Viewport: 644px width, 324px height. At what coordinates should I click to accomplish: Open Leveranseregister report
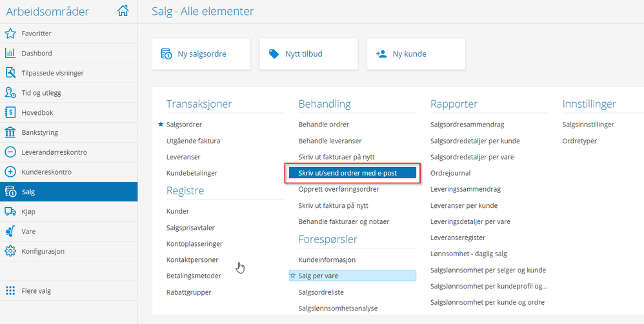coord(458,238)
